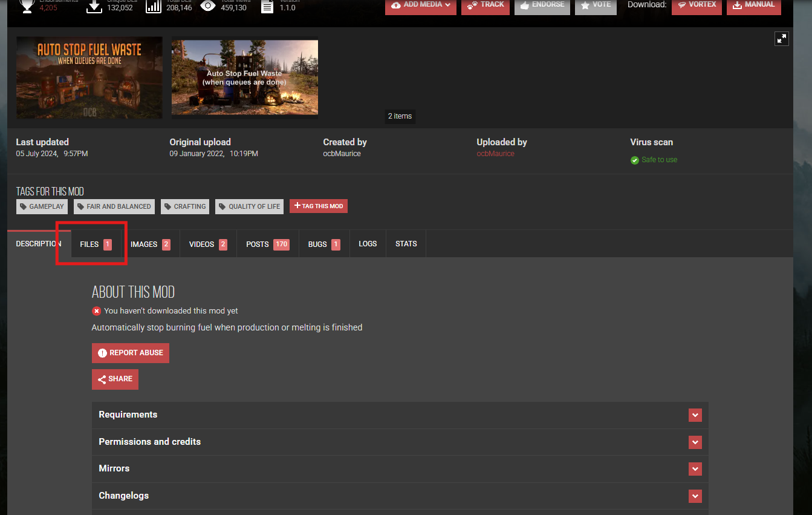812x515 pixels.
Task: Click the red X not-downloaded icon
Action: point(96,311)
